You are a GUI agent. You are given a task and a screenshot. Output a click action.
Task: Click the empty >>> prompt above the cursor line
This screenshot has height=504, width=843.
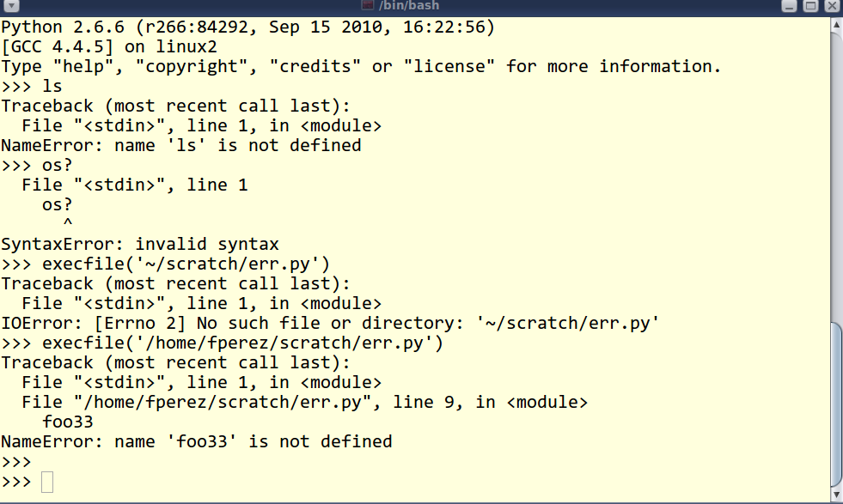pyautogui.click(x=16, y=462)
